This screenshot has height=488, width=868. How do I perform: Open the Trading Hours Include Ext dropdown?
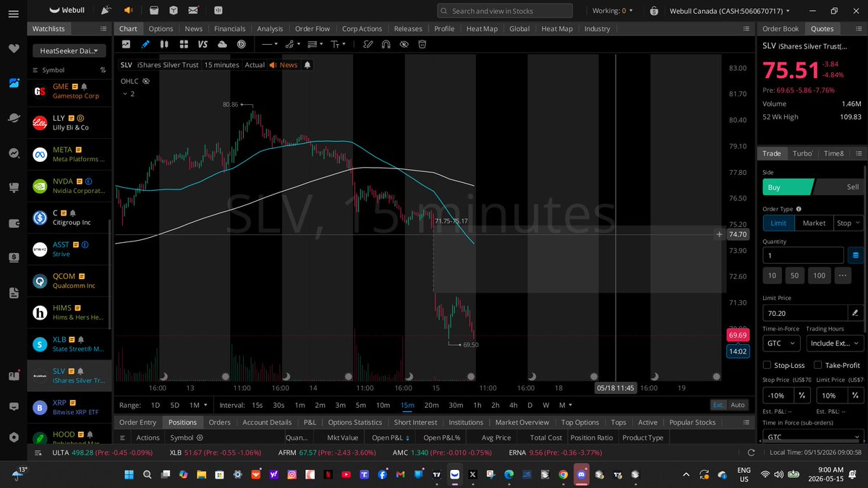(835, 343)
